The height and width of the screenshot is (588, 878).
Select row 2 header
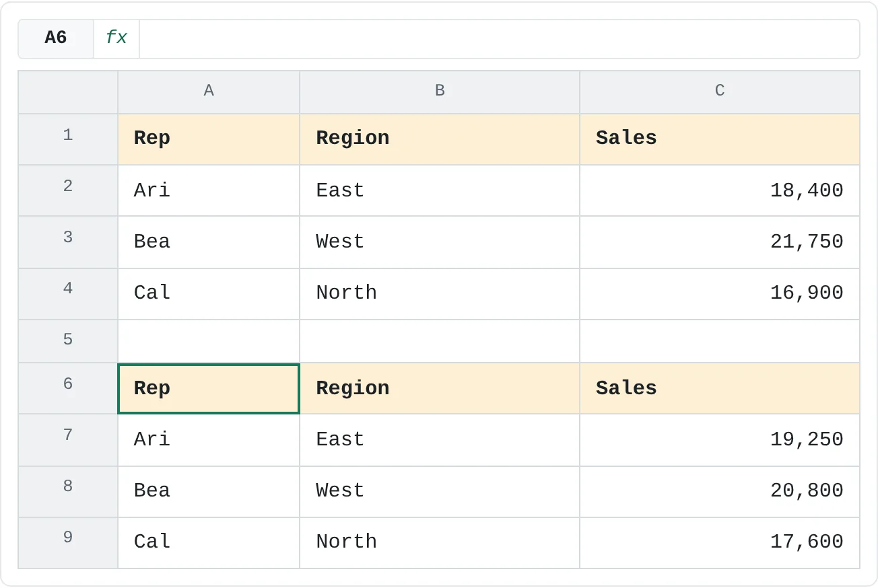click(x=68, y=190)
